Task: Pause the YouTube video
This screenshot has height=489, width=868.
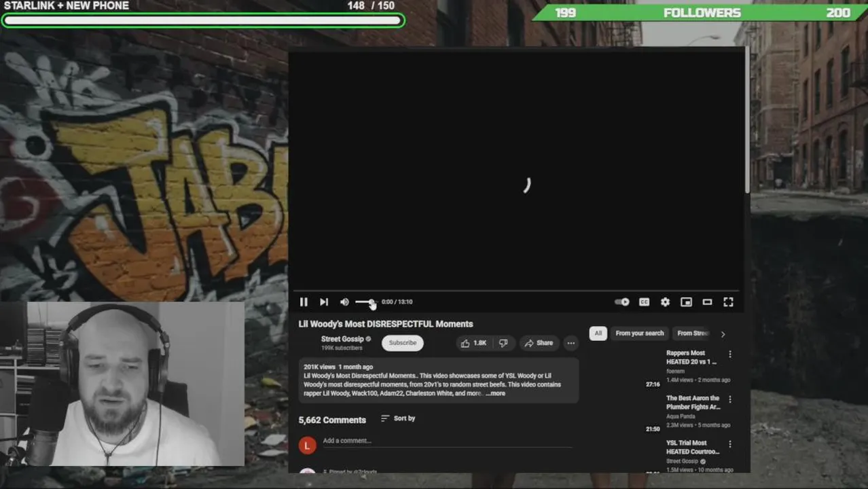Action: click(304, 302)
